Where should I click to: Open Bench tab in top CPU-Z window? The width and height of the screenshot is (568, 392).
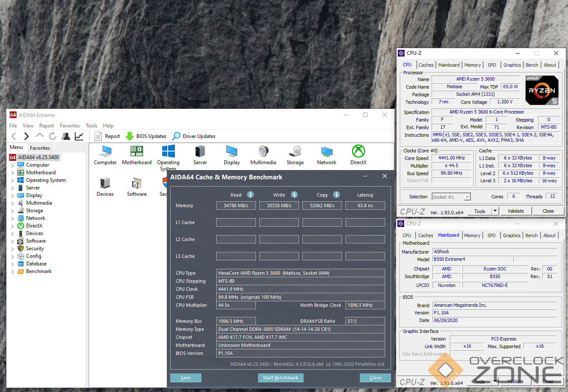[532, 65]
